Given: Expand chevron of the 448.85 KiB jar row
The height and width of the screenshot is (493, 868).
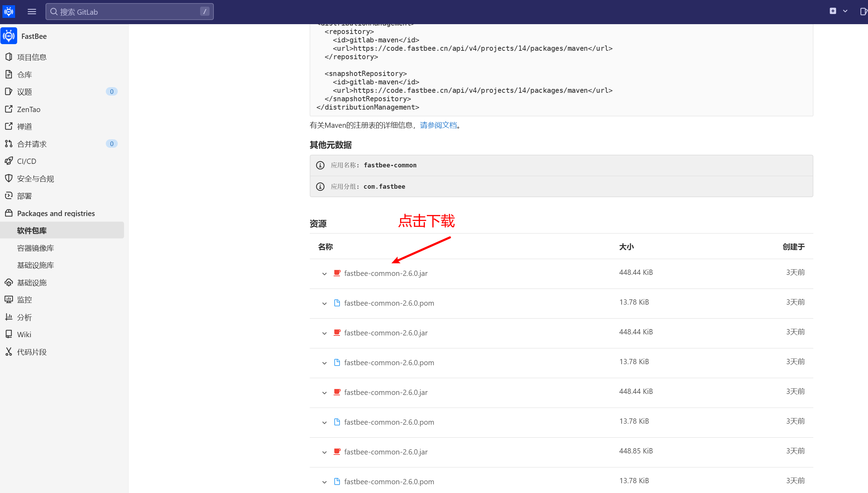Looking at the screenshot, I should click(324, 452).
